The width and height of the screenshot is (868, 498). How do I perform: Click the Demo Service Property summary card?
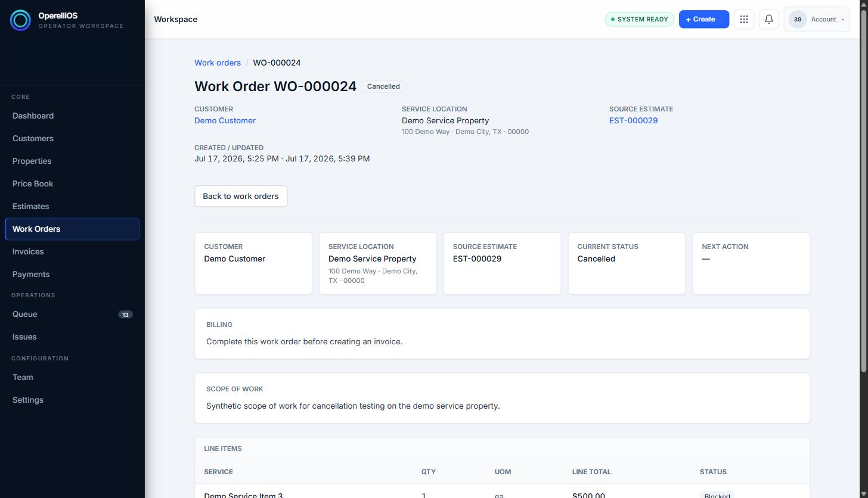coord(378,263)
